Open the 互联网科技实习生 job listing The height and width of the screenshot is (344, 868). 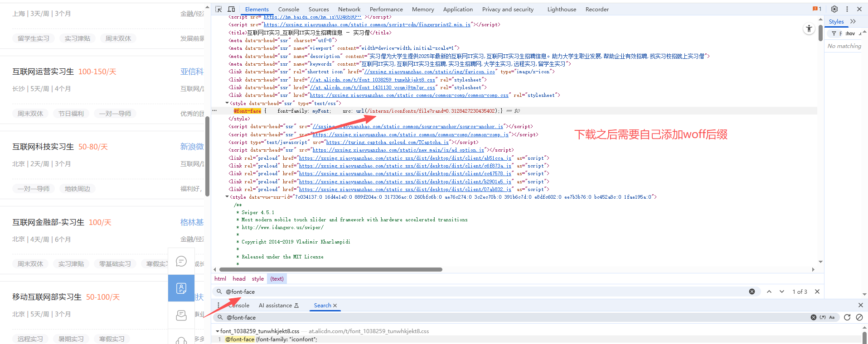pyautogui.click(x=43, y=147)
